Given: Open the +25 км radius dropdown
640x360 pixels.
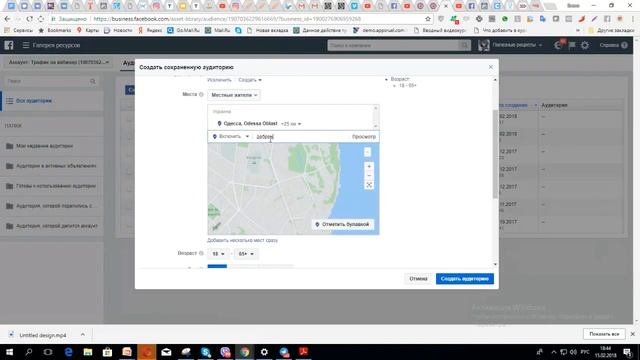Looking at the screenshot, I should (x=291, y=124).
